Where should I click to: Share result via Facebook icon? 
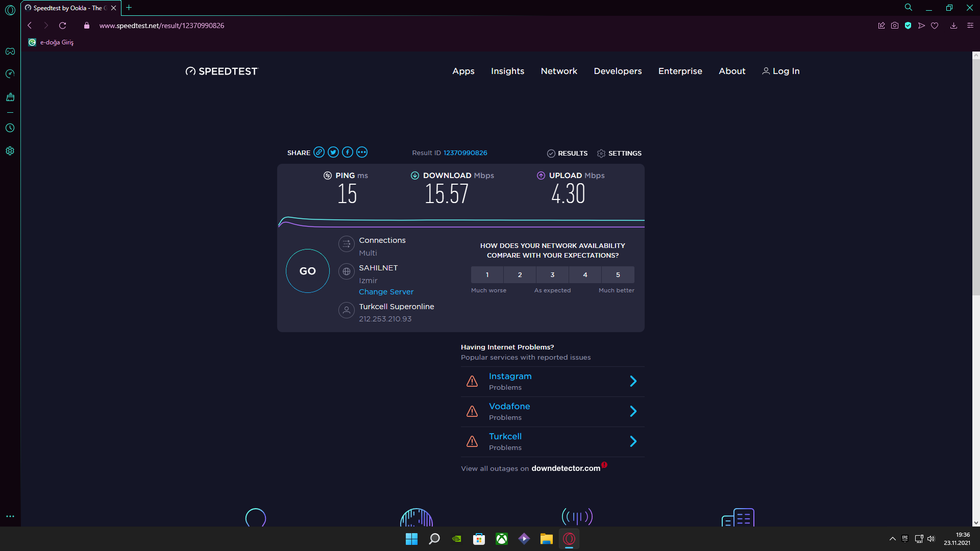coord(348,152)
